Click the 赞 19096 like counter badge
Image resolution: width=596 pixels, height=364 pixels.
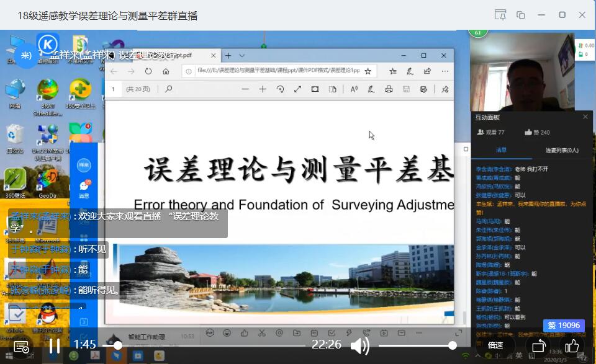tap(563, 326)
